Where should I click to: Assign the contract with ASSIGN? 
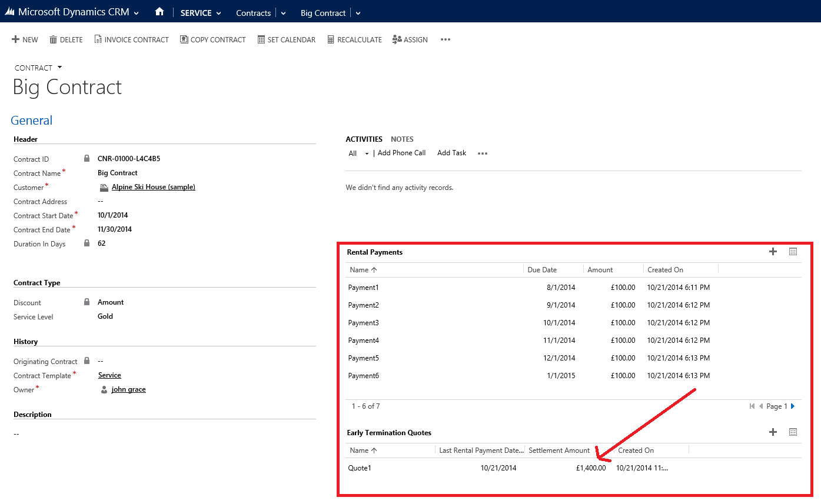[410, 39]
